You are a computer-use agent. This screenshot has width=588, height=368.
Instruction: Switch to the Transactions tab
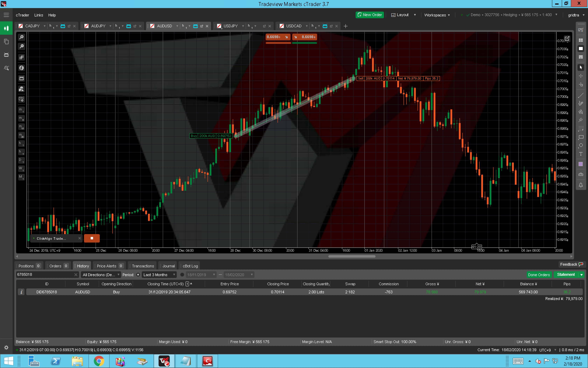click(x=143, y=266)
